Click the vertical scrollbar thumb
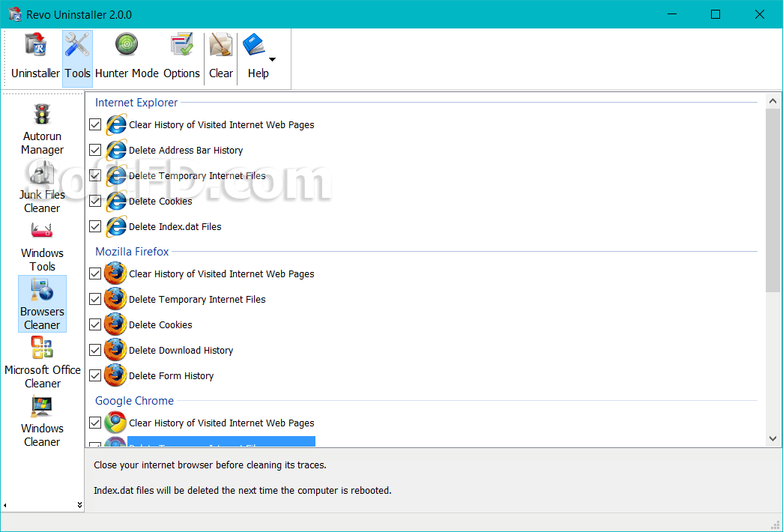 [x=773, y=200]
